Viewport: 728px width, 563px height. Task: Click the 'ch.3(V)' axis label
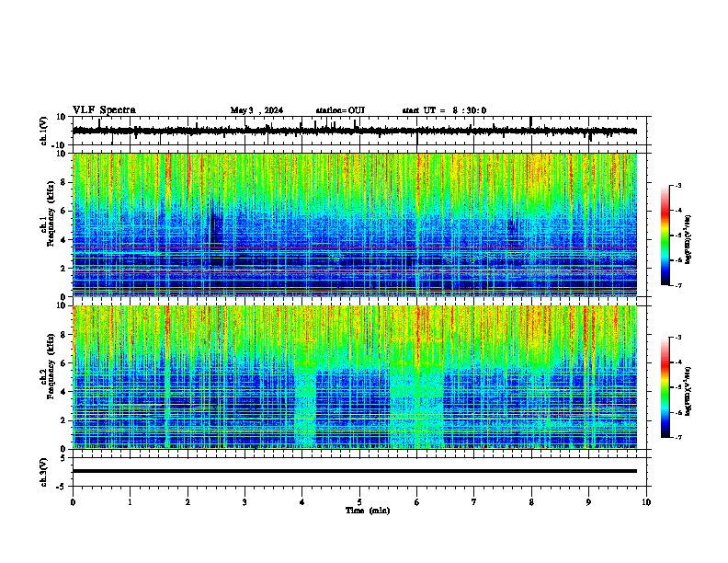click(x=44, y=473)
